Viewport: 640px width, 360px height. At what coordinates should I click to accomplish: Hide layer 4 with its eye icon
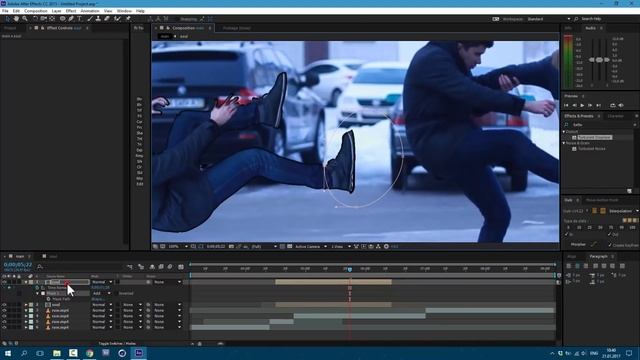point(4,316)
